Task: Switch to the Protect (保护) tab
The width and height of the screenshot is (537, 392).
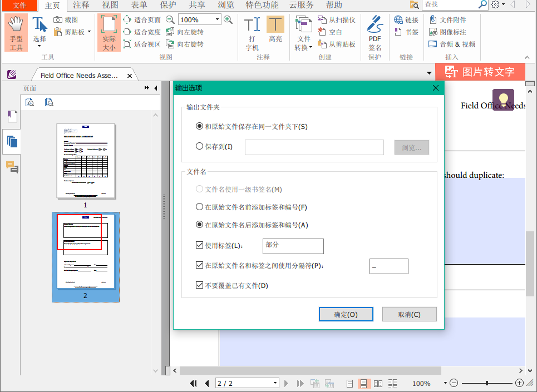Action: [x=168, y=5]
